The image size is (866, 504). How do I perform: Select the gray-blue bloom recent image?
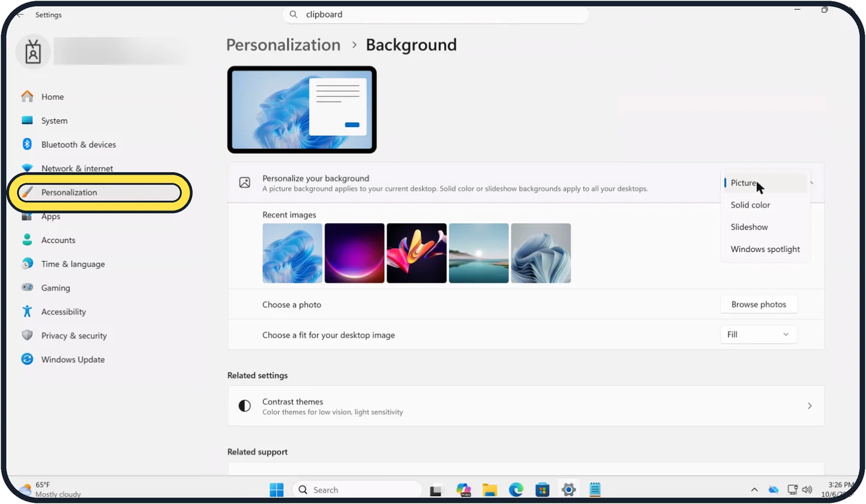click(x=541, y=253)
